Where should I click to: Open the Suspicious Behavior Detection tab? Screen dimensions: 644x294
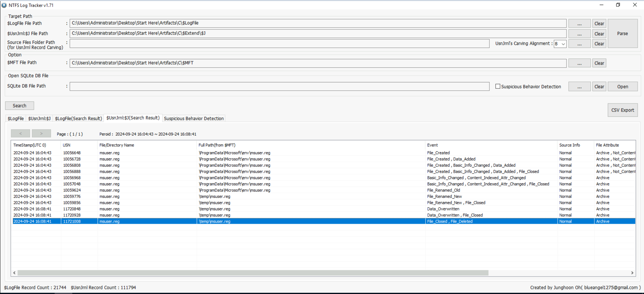(x=194, y=119)
